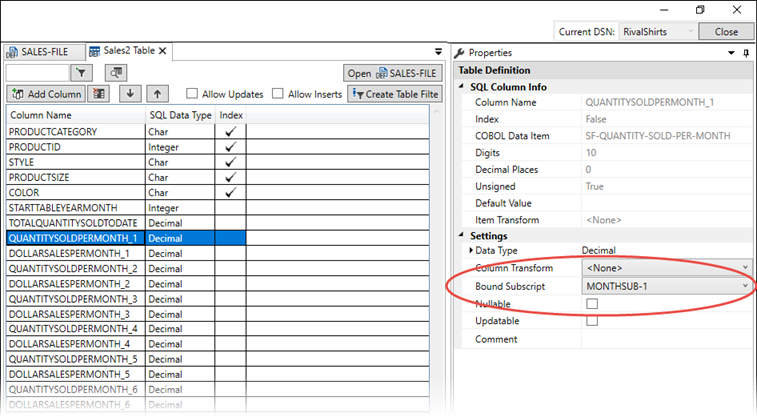Enable Allow Inserts checkbox

point(279,94)
